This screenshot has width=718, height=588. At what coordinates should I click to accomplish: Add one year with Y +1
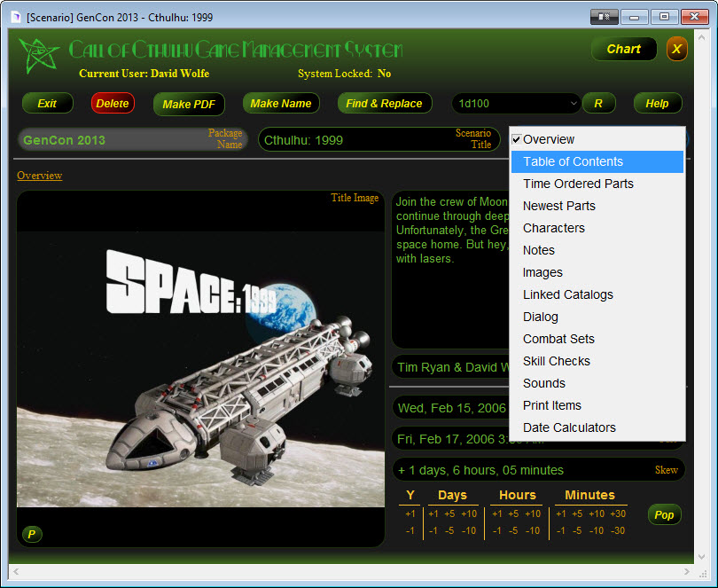[x=410, y=514]
